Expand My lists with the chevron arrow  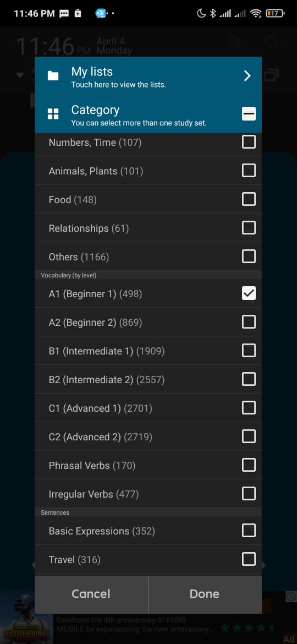[x=247, y=75]
